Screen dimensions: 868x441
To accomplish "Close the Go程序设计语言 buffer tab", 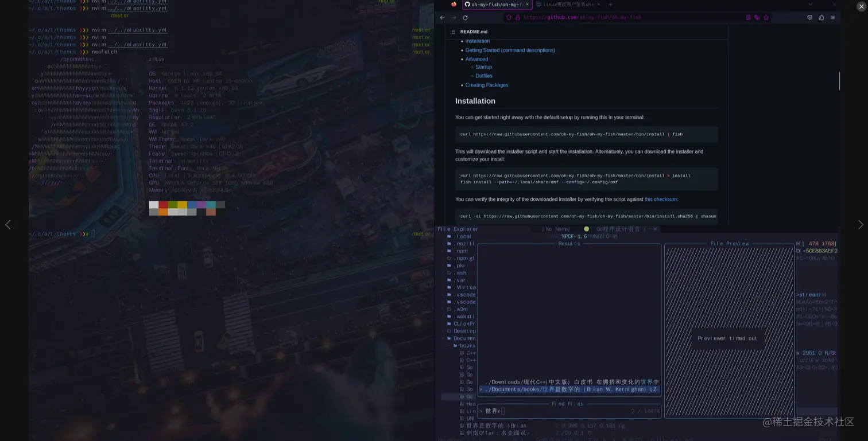I will pyautogui.click(x=655, y=229).
